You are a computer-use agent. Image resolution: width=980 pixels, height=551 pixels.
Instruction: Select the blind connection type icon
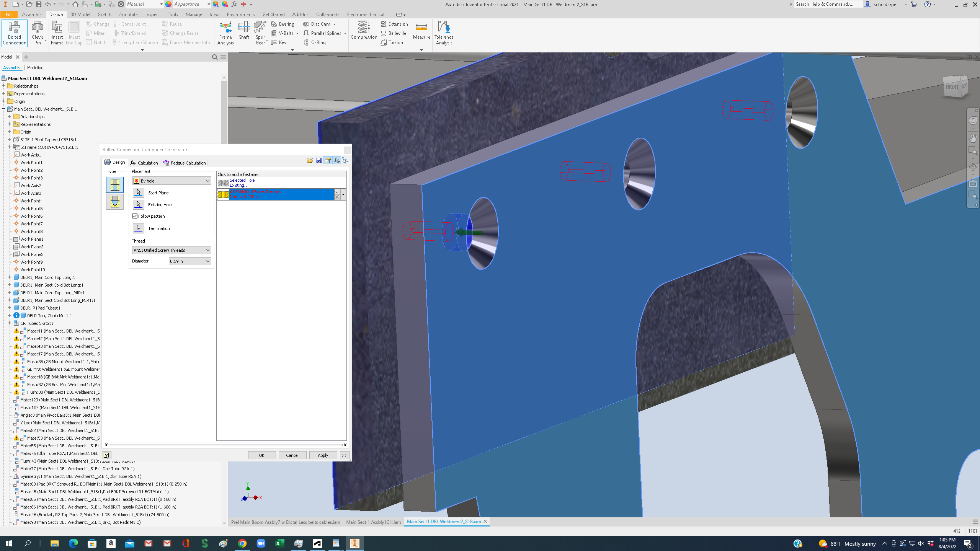pos(115,202)
